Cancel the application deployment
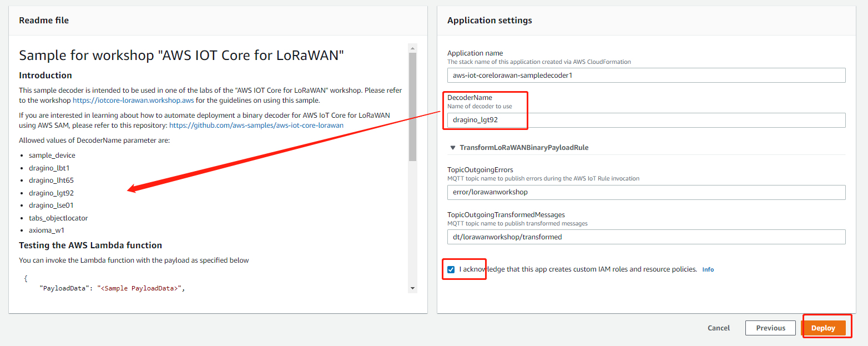 (x=719, y=328)
